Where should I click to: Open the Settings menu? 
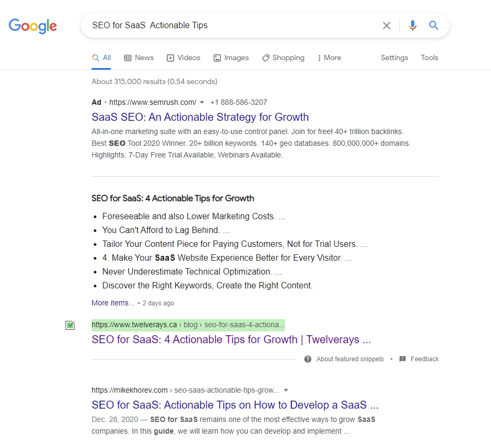pyautogui.click(x=394, y=57)
